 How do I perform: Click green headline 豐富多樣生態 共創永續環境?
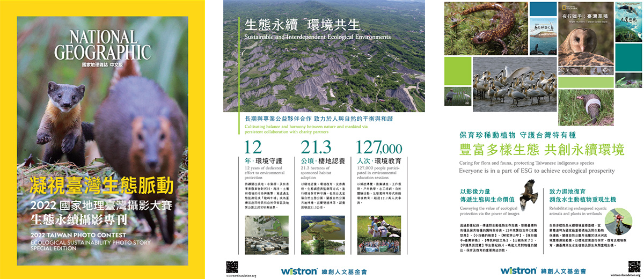(542, 149)
